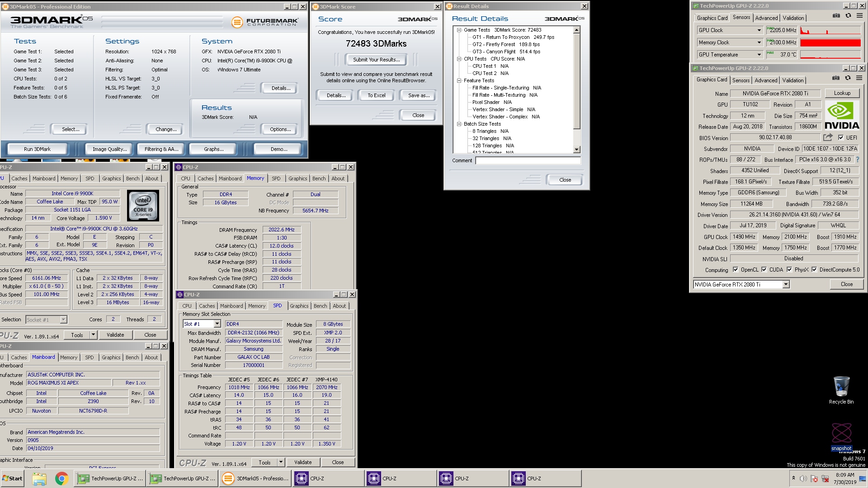Click Filtering & AA button
Image resolution: width=868 pixels, height=488 pixels.
pyautogui.click(x=161, y=149)
